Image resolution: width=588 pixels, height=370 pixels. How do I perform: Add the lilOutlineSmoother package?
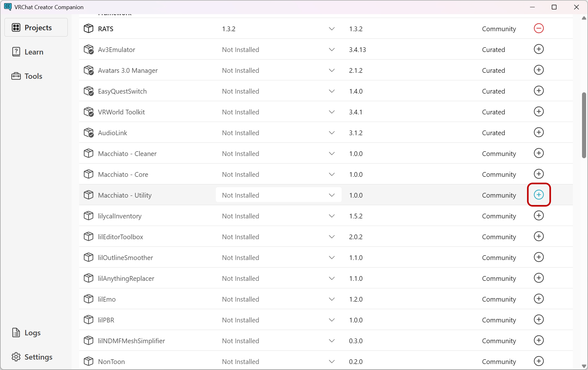tap(539, 257)
